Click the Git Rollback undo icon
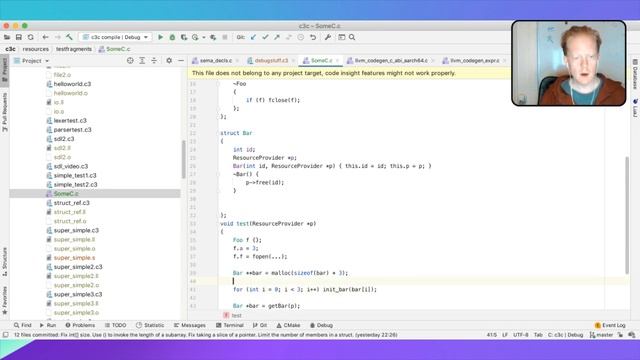This screenshot has height=360, width=640. point(313,37)
